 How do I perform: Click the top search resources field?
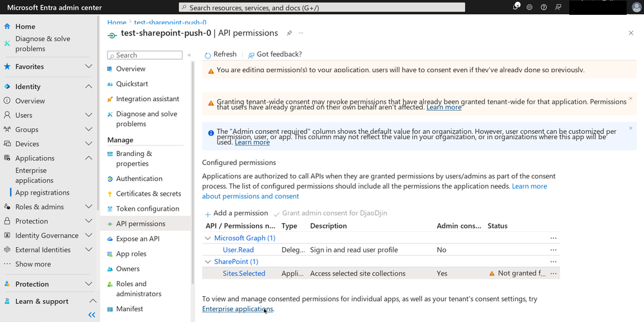click(x=322, y=7)
